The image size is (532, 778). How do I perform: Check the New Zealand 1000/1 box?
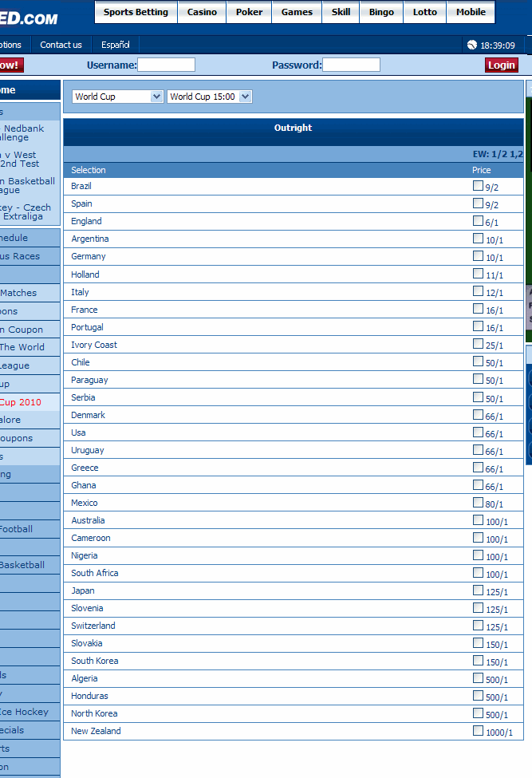coord(478,731)
